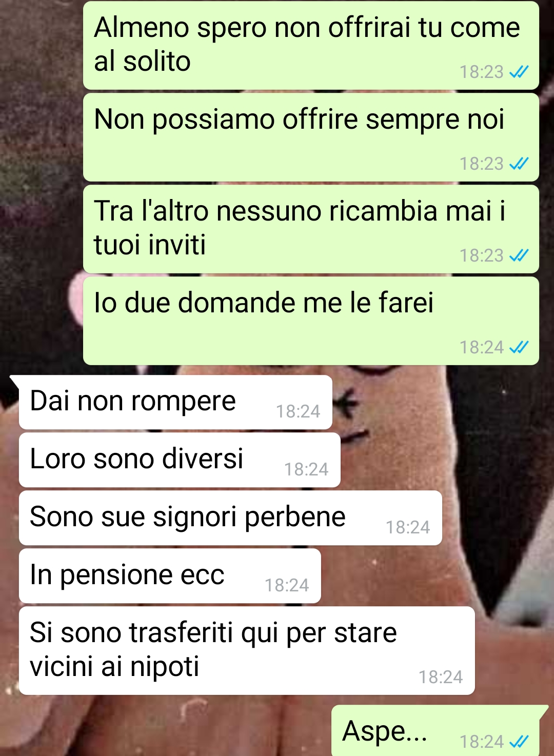This screenshot has height=756, width=554.
Task: Select the 'Almeno spero non offrirai tu' message
Action: click(x=311, y=46)
